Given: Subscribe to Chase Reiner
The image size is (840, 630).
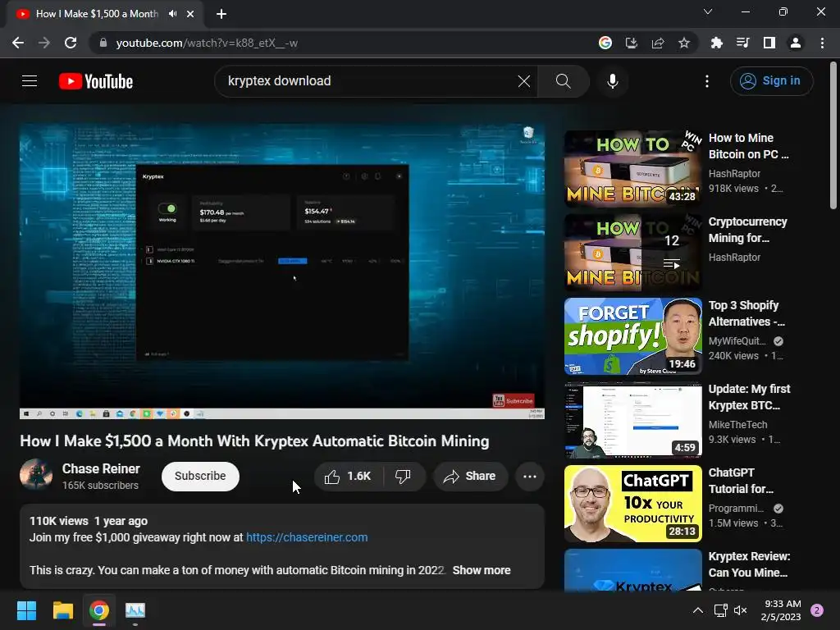Looking at the screenshot, I should click(200, 477).
